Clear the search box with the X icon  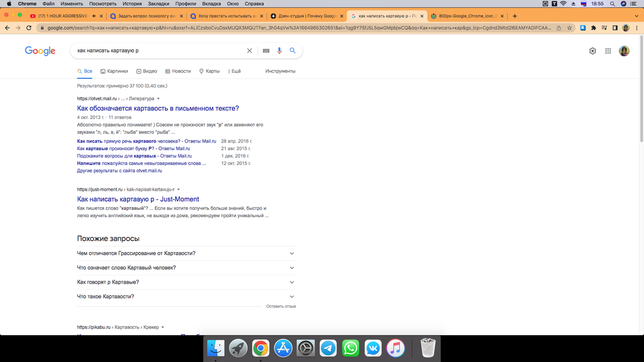click(249, 51)
